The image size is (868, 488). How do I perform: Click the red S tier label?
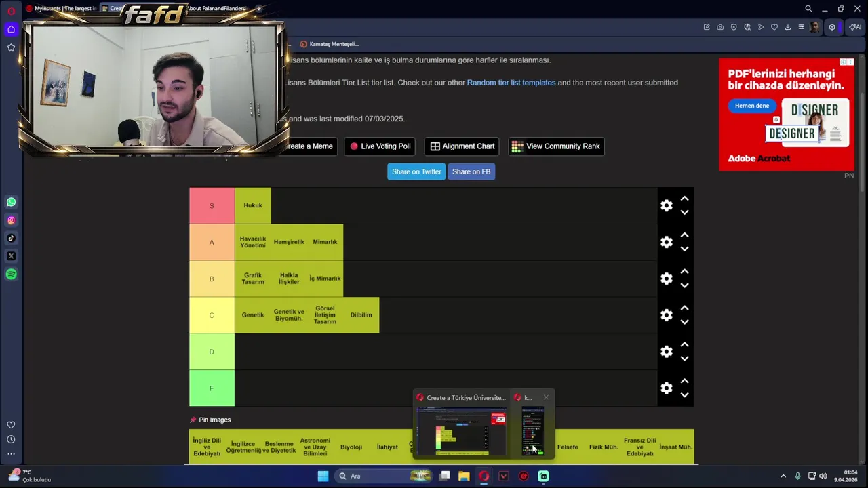212,205
